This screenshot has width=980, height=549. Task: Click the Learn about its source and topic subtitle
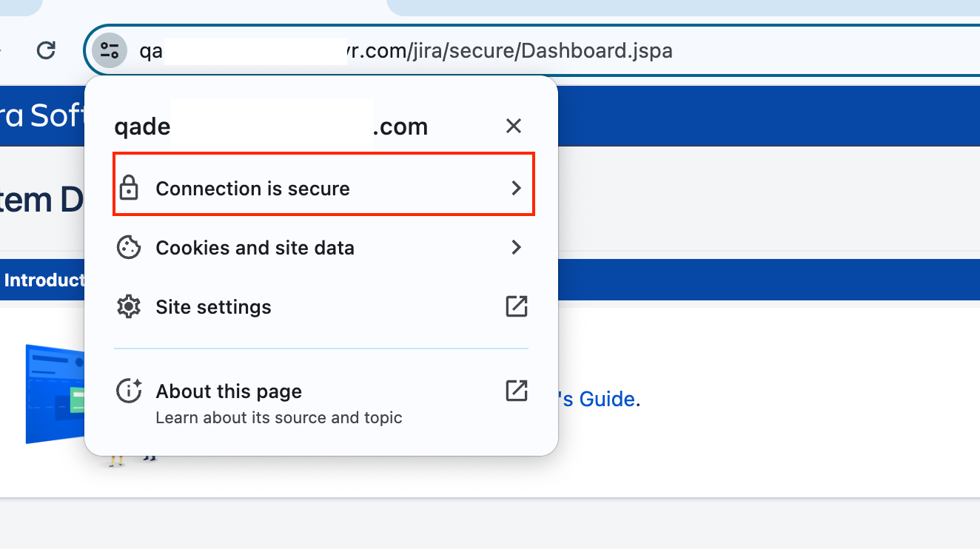point(279,418)
